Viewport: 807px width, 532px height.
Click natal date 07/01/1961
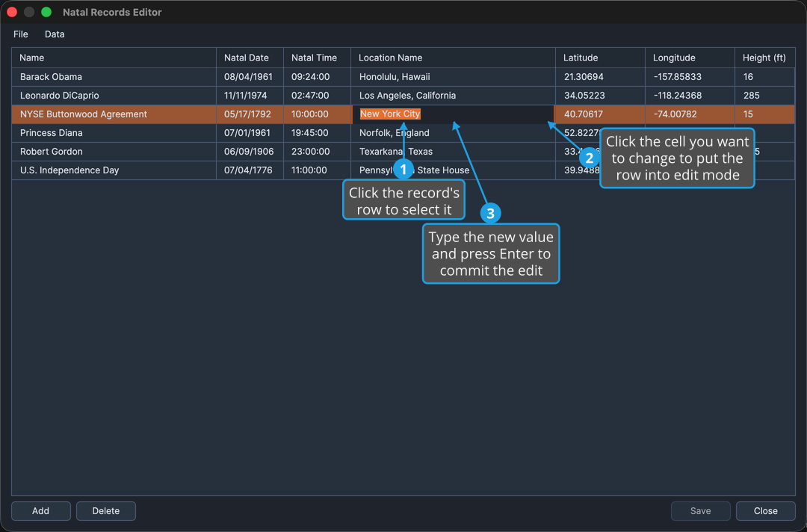tap(250, 133)
